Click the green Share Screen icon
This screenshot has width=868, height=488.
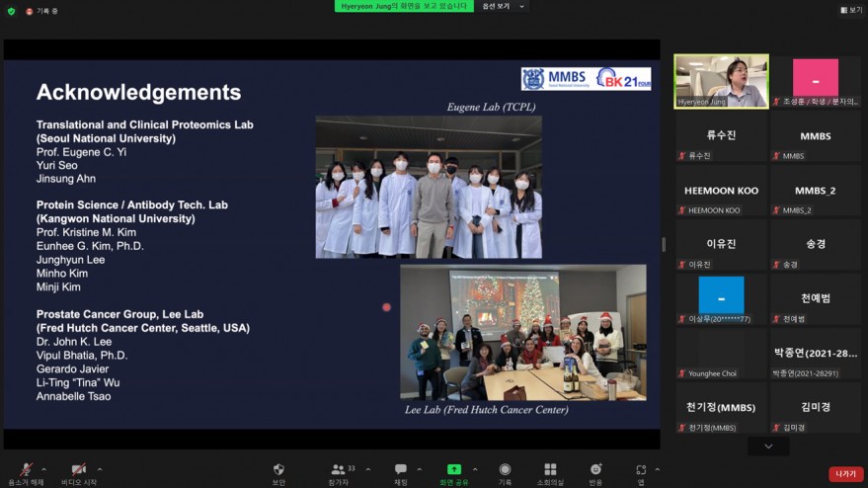click(453, 469)
